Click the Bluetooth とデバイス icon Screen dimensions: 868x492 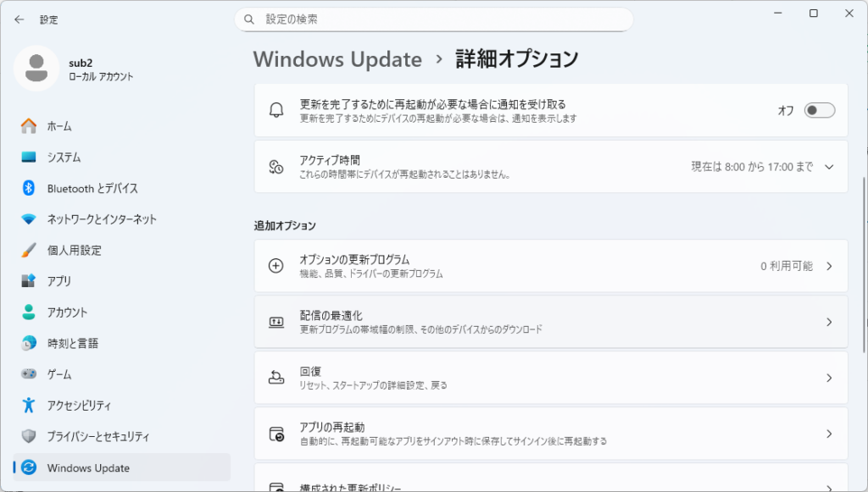coord(29,188)
